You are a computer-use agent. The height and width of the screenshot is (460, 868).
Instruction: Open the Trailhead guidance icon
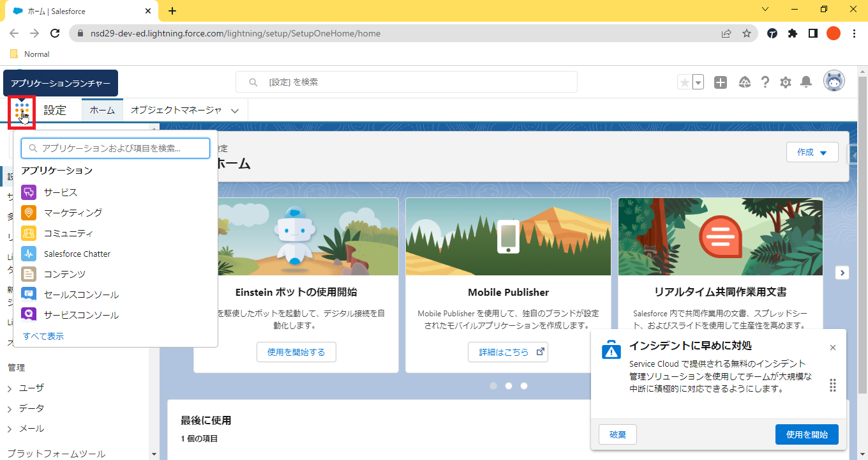coord(744,82)
